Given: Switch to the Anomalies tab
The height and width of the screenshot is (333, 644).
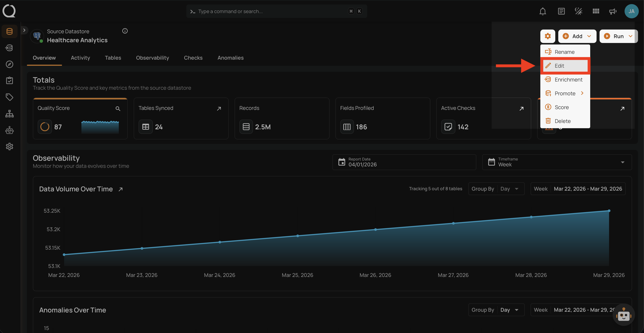Looking at the screenshot, I should point(230,58).
